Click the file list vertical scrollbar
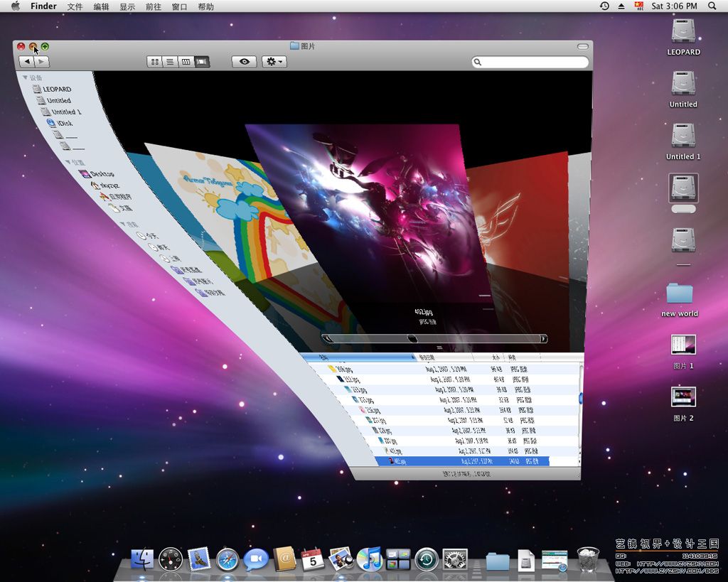Screen dimensions: 728x582 [x=580, y=399]
